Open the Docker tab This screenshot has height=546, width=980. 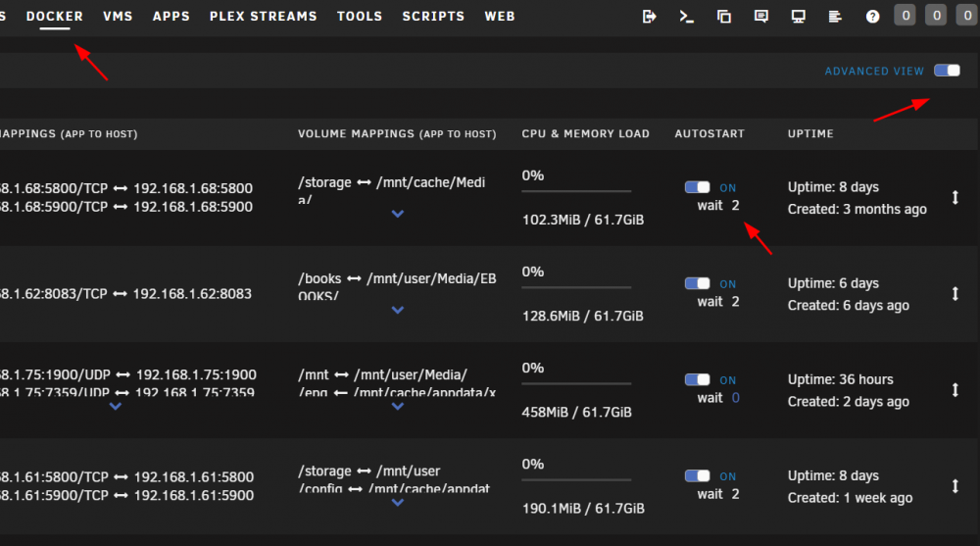click(x=54, y=17)
